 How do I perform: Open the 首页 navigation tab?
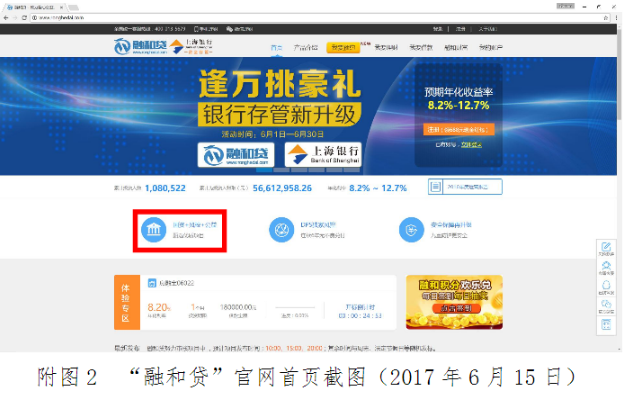point(276,48)
